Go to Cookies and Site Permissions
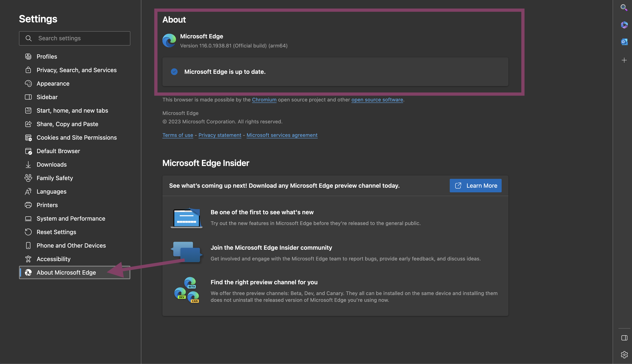The image size is (632, 364). pos(74,138)
